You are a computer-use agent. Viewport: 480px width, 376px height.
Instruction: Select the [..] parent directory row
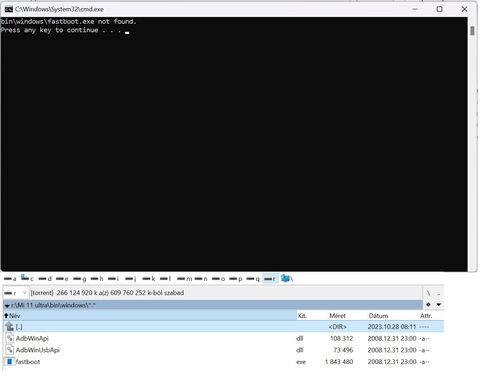coord(223,327)
